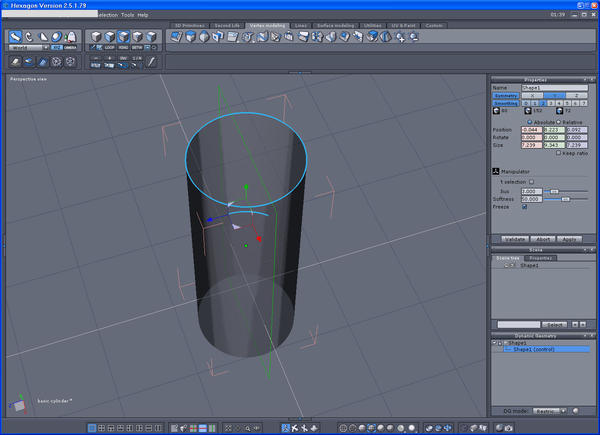Screen dimensions: 600x435
Task: Click the Validate button
Action: (515, 240)
